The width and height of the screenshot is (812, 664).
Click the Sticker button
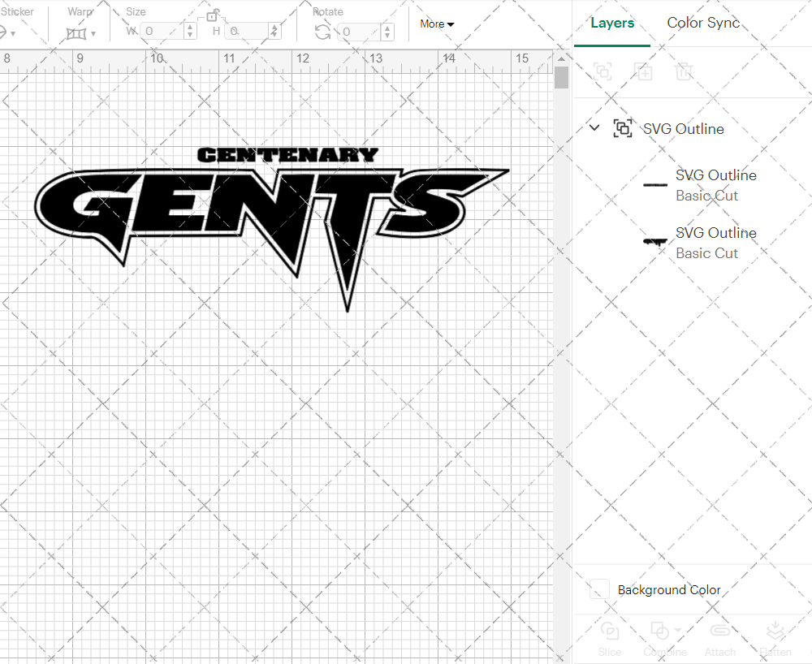(x=18, y=11)
